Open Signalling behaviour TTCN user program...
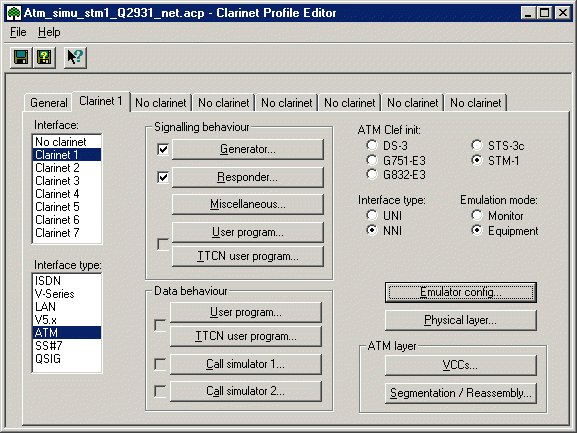Screen dimensions: 577x433 [248, 256]
